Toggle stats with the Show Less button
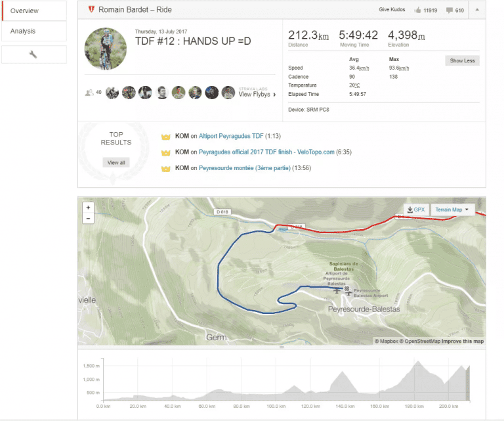 tap(463, 60)
